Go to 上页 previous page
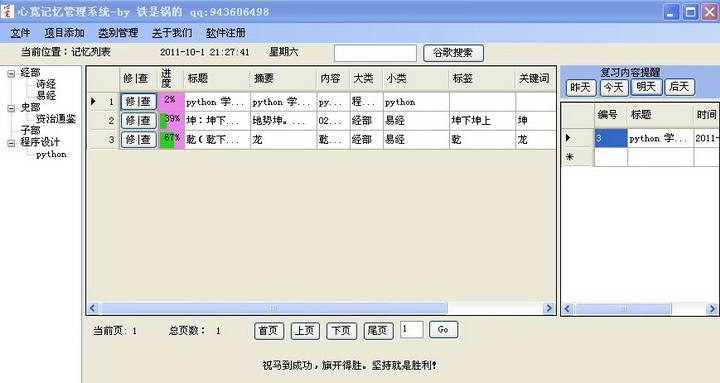 [305, 331]
